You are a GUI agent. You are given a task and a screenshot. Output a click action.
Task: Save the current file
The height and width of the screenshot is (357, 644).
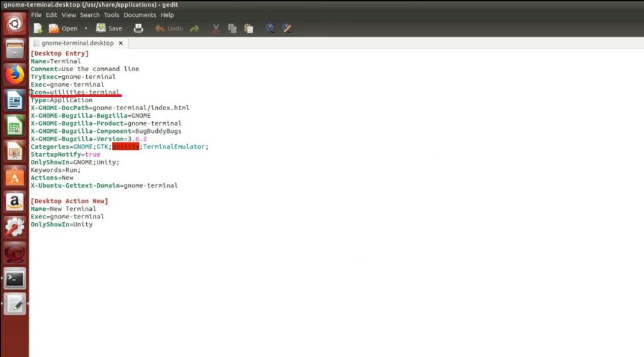pos(109,28)
